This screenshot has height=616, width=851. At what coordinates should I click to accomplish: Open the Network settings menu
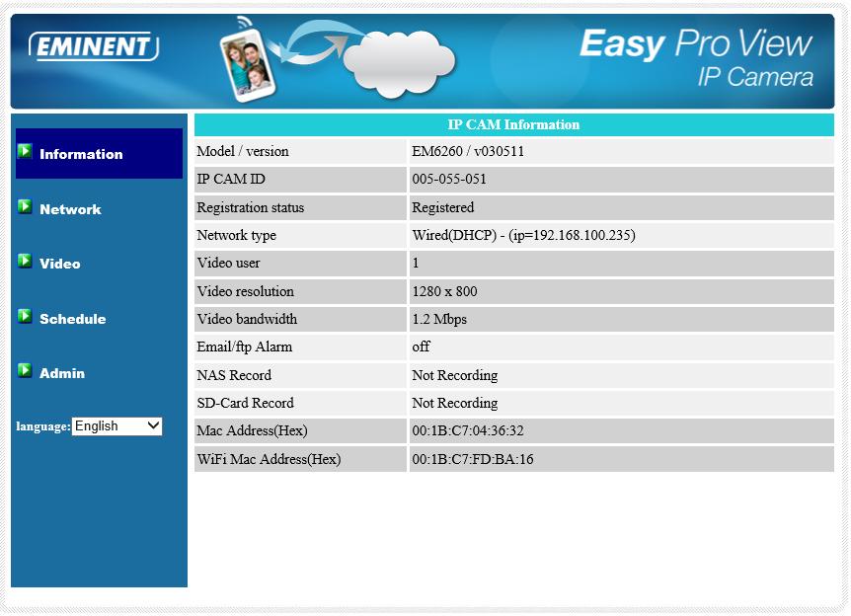pyautogui.click(x=70, y=209)
